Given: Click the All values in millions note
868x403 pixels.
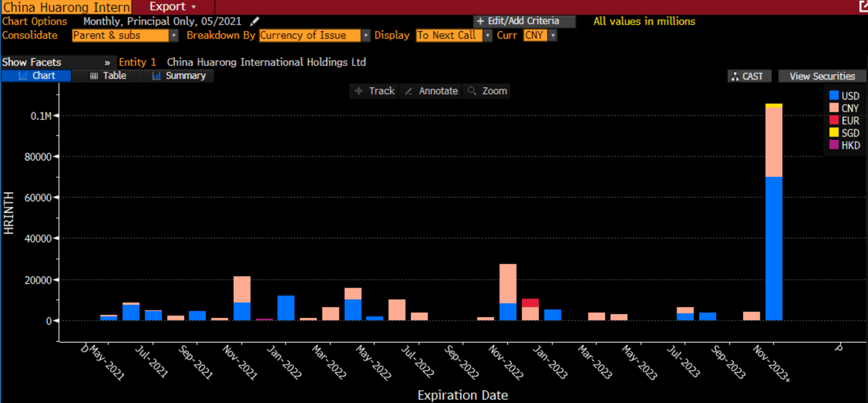Looking at the screenshot, I should [644, 21].
